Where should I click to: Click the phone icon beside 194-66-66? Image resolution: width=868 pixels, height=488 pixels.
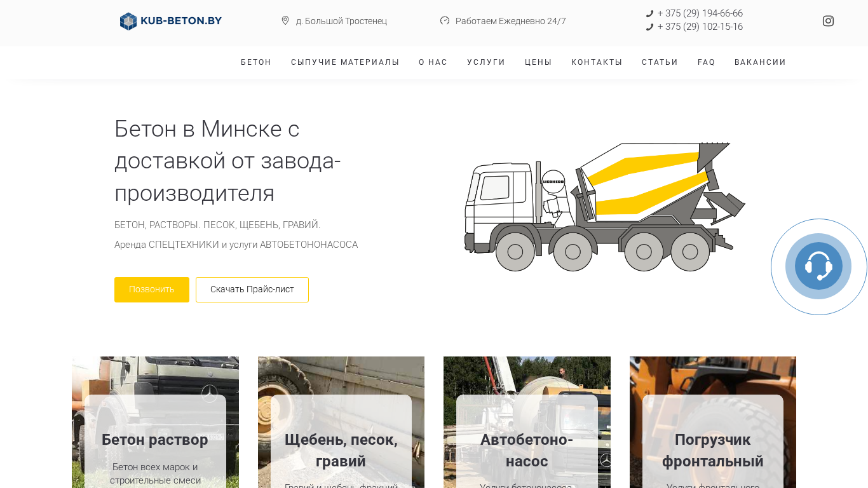tap(649, 14)
